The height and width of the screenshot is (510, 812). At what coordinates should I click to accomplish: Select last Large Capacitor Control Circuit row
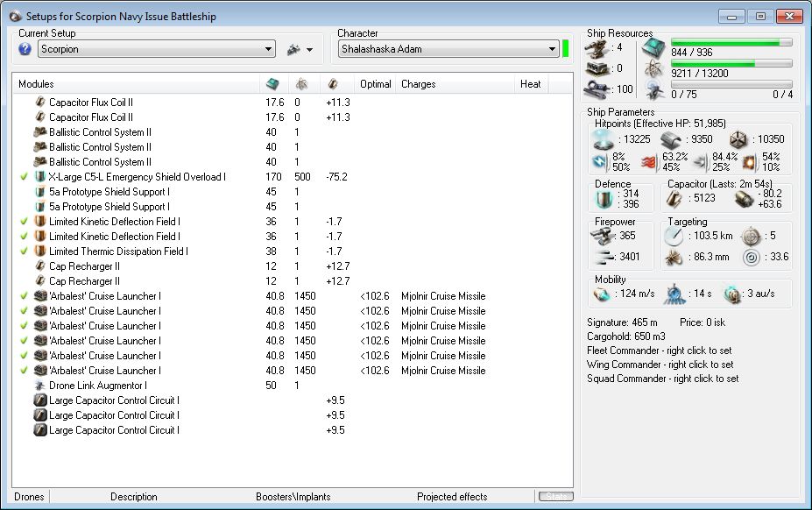click(293, 430)
